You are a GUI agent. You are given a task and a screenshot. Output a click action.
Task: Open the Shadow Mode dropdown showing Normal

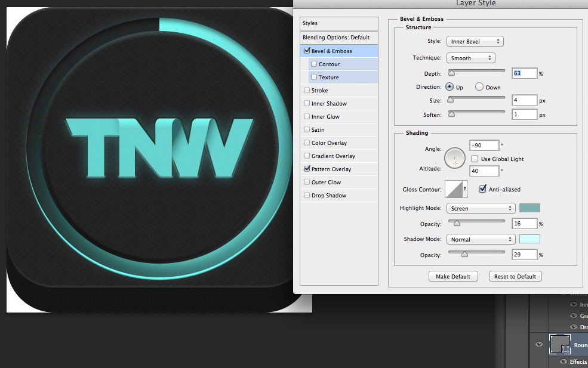click(481, 239)
